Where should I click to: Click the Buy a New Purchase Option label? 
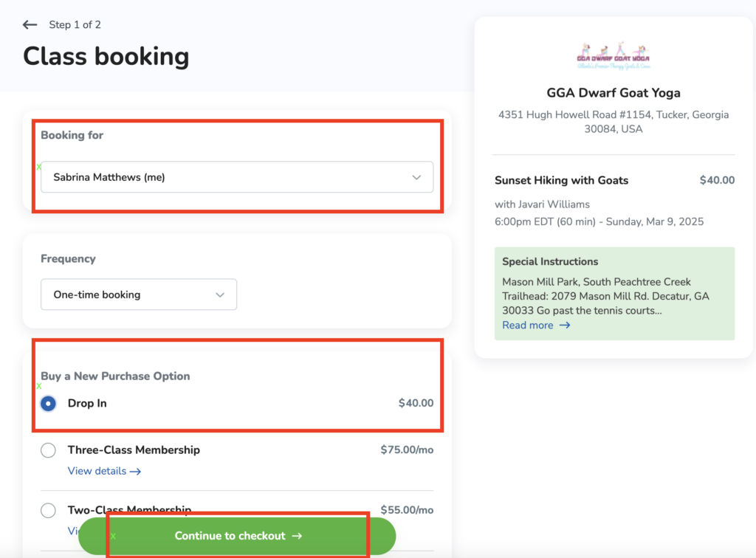click(115, 376)
